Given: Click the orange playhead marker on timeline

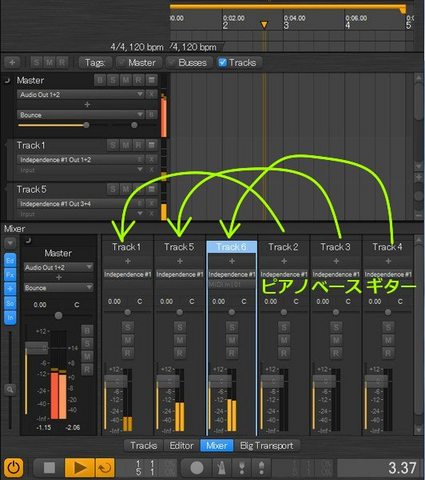Looking at the screenshot, I should (x=264, y=25).
